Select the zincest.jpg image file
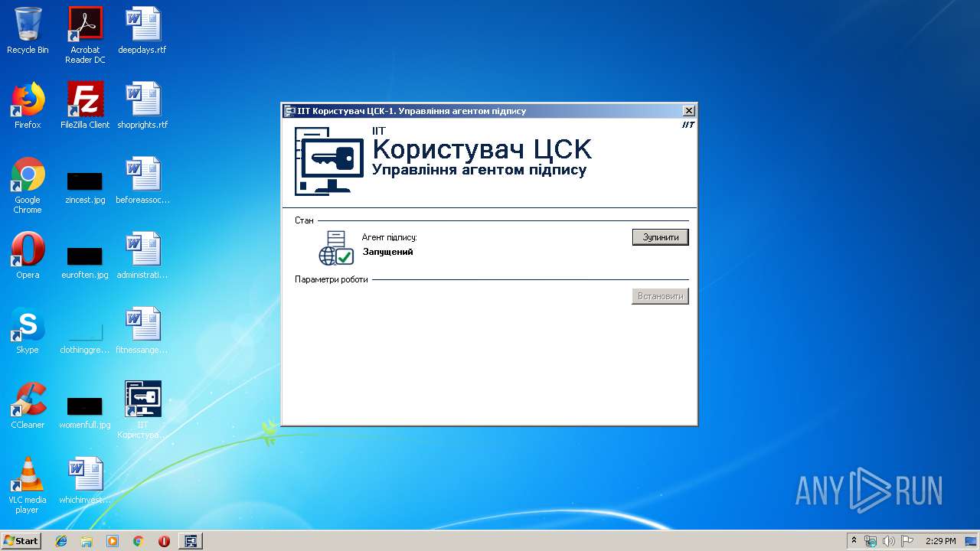980x551 pixels. coord(85,187)
